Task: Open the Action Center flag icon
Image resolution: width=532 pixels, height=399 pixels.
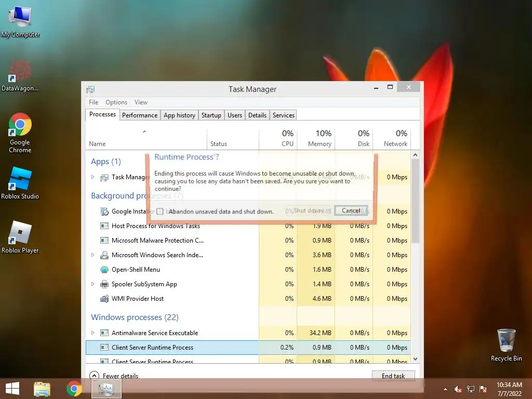Action: pos(483,390)
